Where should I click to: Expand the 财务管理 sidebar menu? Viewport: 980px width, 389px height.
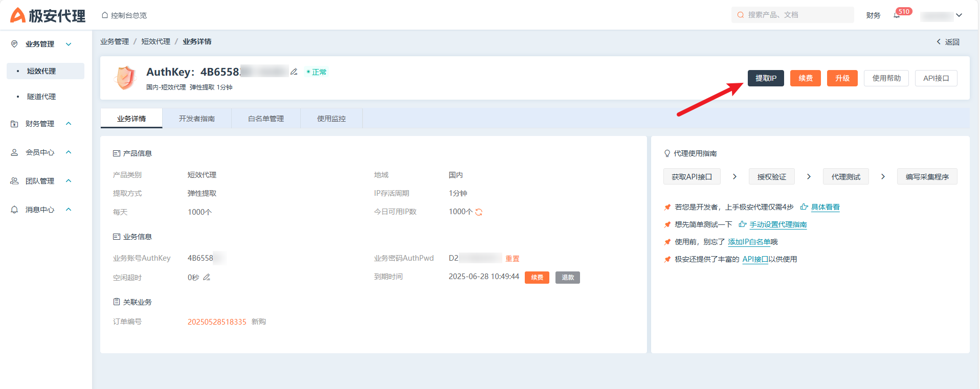click(x=69, y=124)
